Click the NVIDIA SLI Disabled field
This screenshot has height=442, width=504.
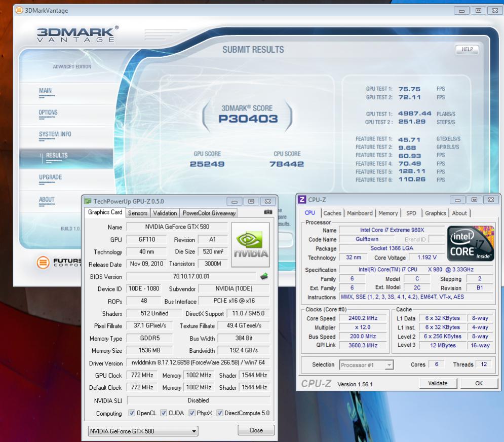click(199, 400)
